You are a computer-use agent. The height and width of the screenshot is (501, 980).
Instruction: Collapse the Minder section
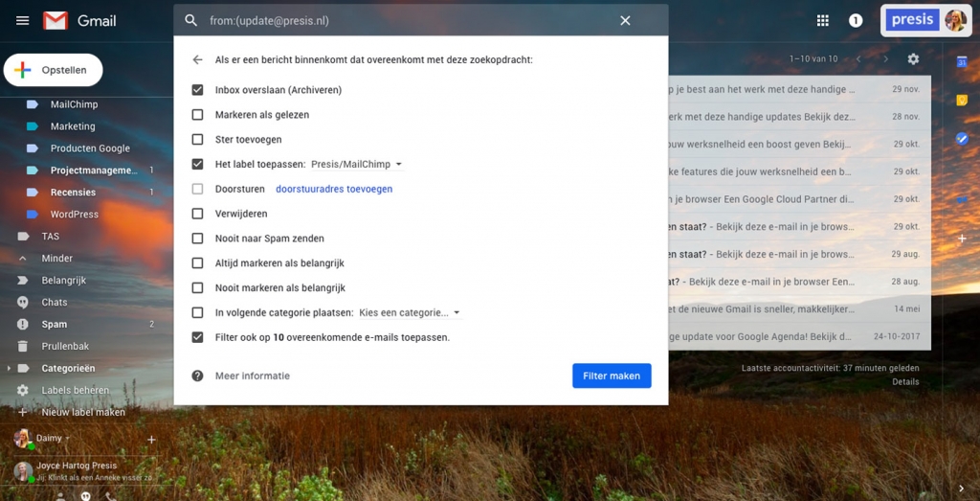coord(23,259)
